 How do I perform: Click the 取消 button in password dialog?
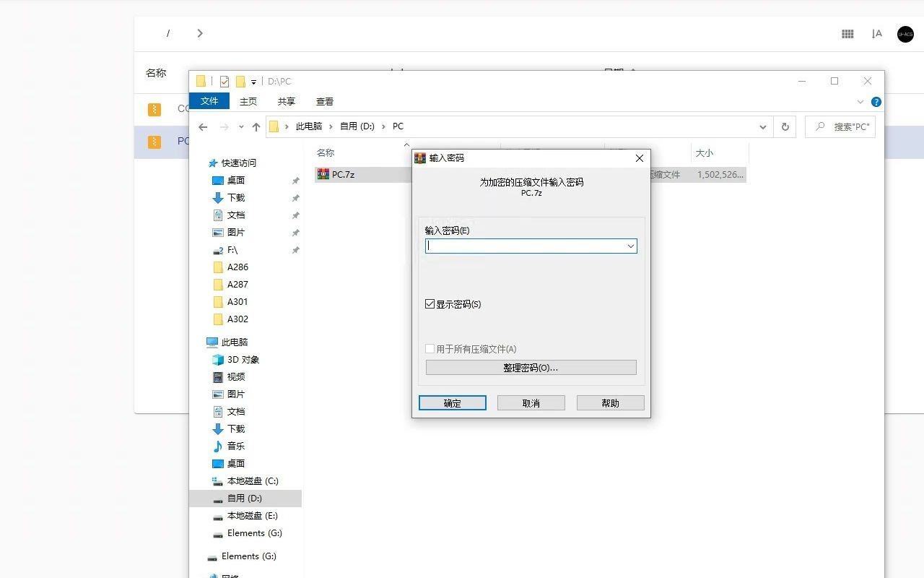(531, 403)
